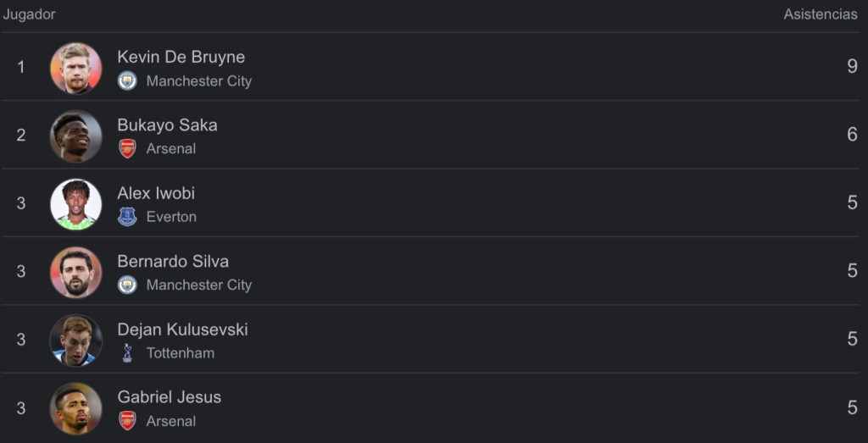Open Kevin De Bruyne's profile photo
Viewport: 868px width, 443px height.
click(75, 68)
